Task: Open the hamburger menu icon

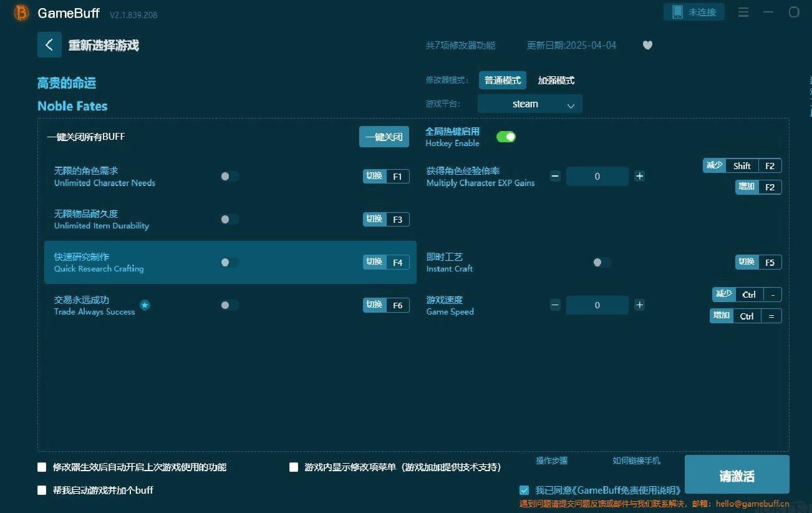Action: click(743, 12)
